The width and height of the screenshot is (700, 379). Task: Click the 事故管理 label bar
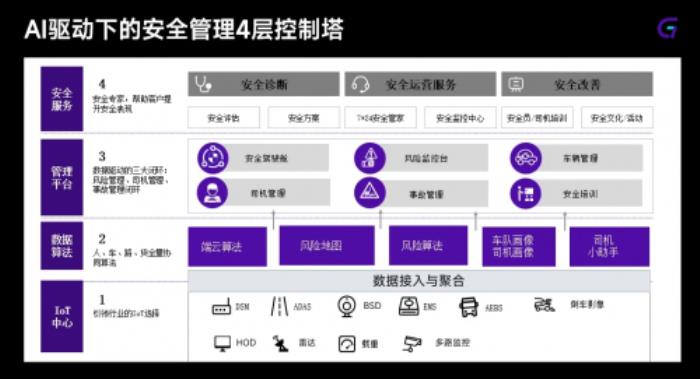(435, 194)
